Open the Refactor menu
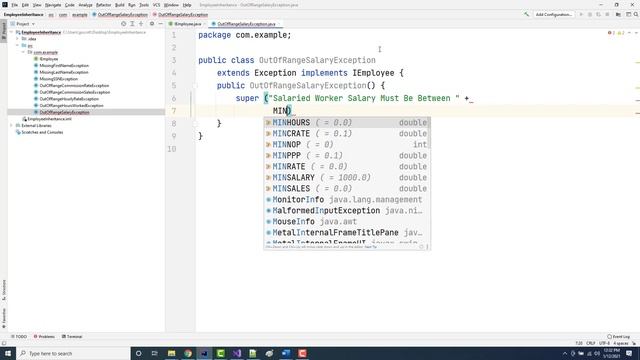This screenshot has width=640, height=360. 103,5
